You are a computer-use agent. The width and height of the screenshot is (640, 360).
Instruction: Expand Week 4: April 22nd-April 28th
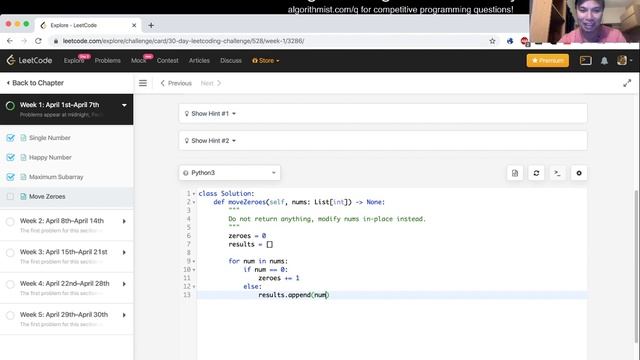pos(124,284)
